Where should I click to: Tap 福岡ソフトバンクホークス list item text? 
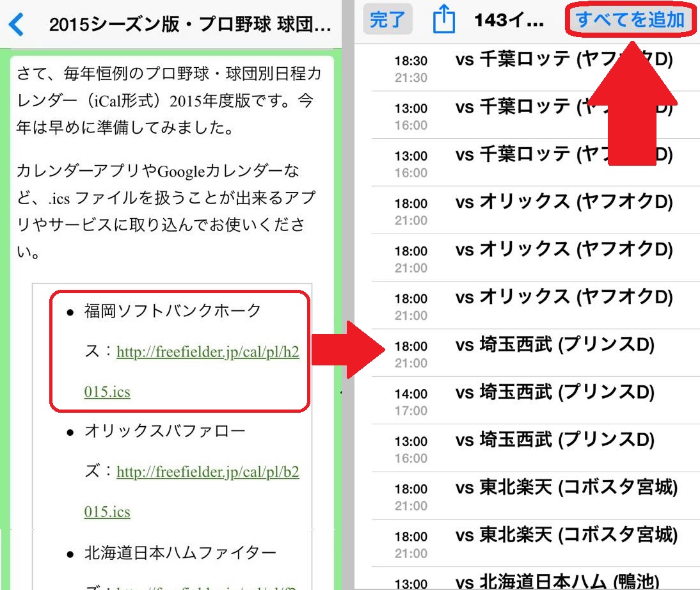(x=172, y=330)
